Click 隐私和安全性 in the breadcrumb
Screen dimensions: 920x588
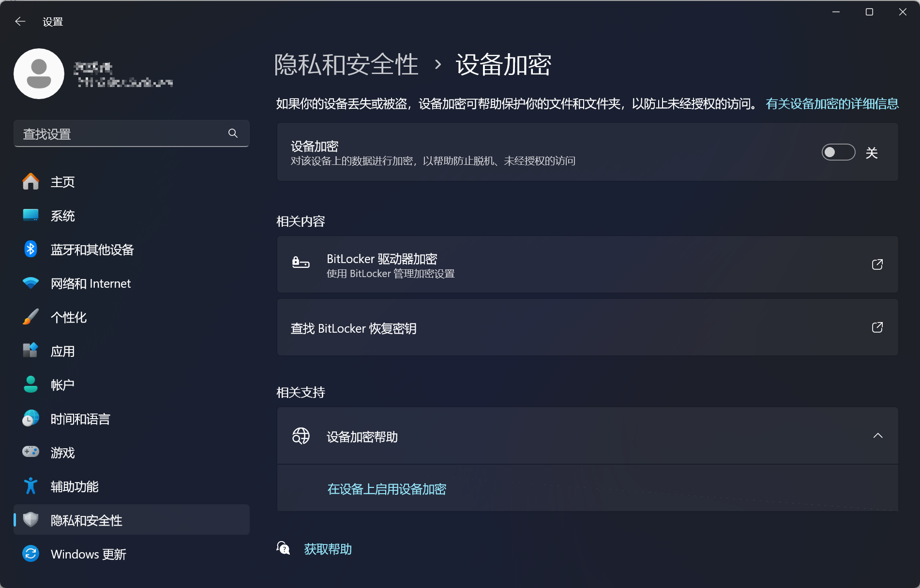pos(346,64)
